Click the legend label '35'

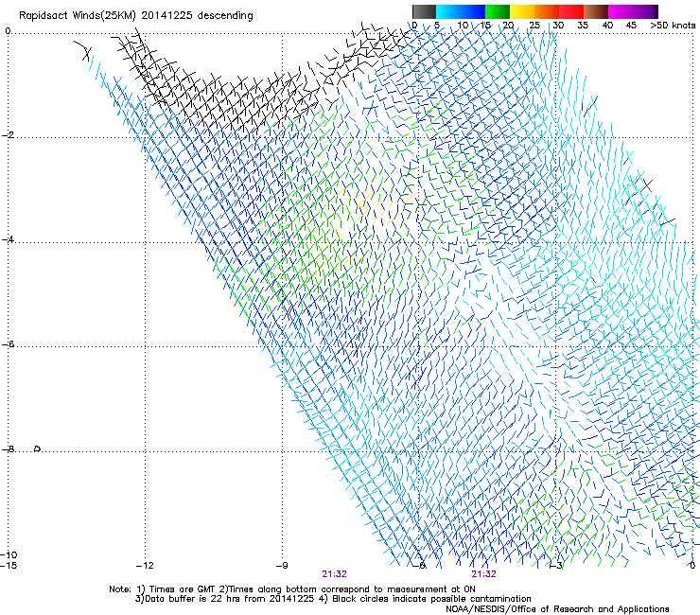click(x=583, y=26)
